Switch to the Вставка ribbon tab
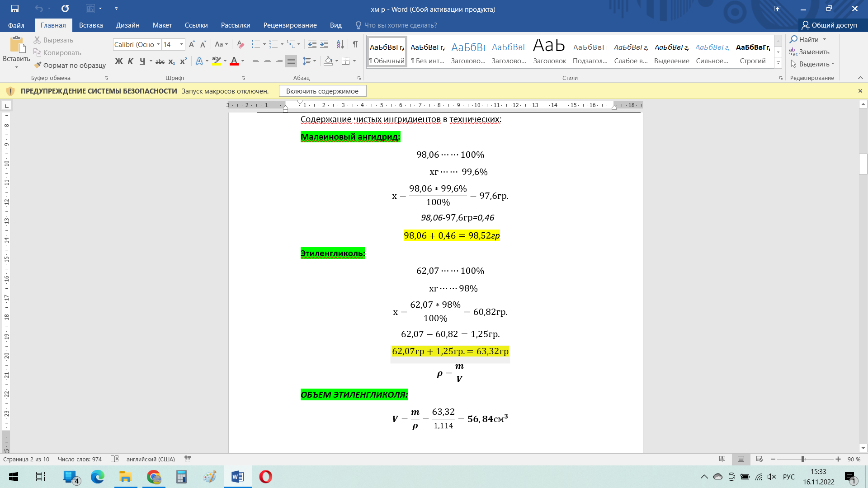 pos(91,25)
